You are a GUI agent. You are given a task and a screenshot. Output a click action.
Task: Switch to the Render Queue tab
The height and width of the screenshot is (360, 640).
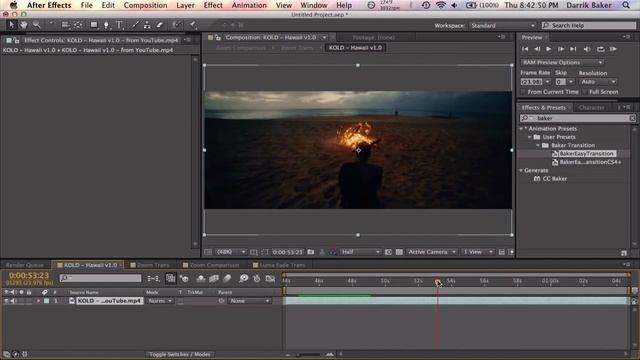24,265
